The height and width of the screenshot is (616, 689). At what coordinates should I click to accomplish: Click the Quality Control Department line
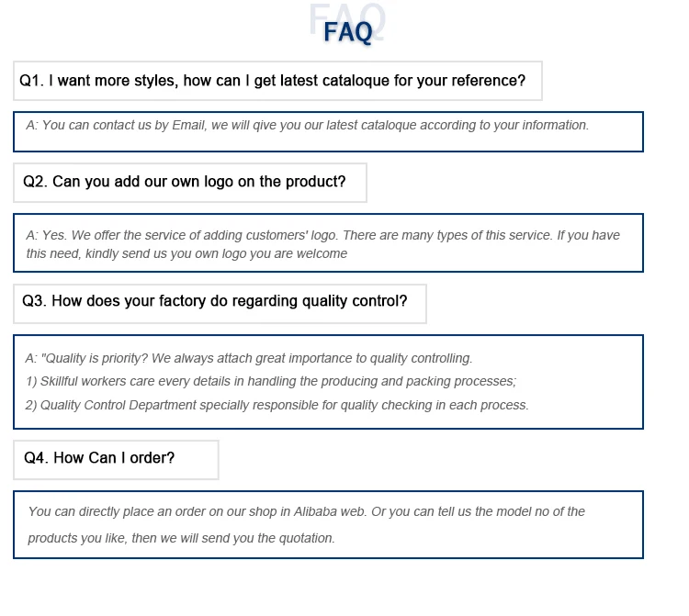coord(277,405)
